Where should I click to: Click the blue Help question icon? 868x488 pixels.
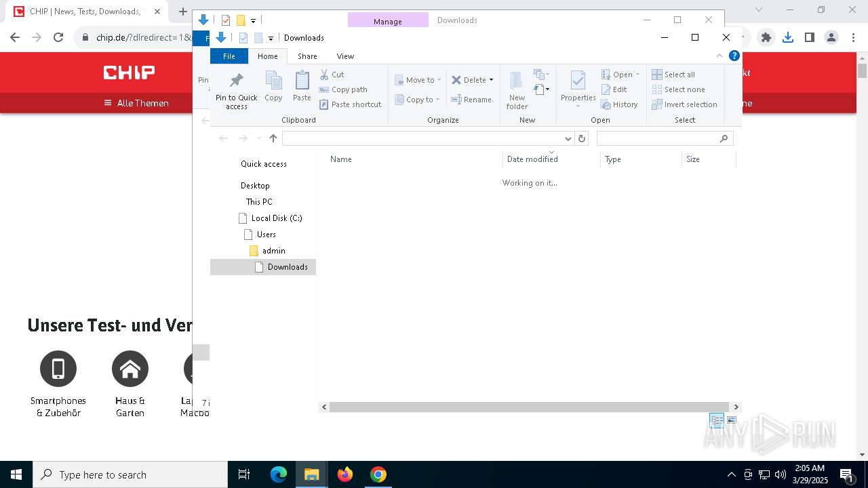734,56
